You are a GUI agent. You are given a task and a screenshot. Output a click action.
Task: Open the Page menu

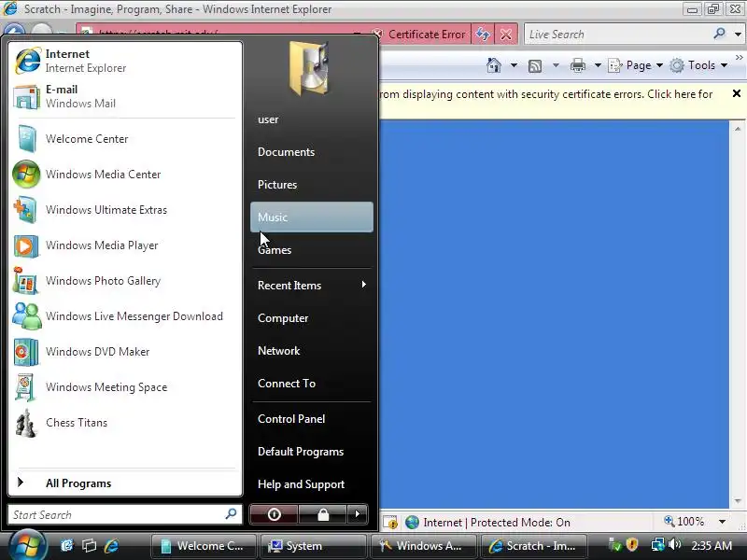636,65
